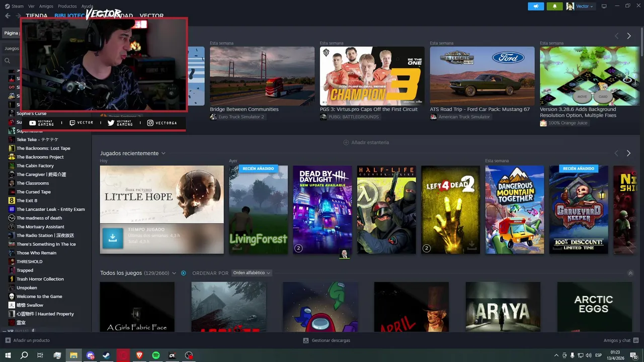Open Discord from the taskbar

click(x=90, y=355)
